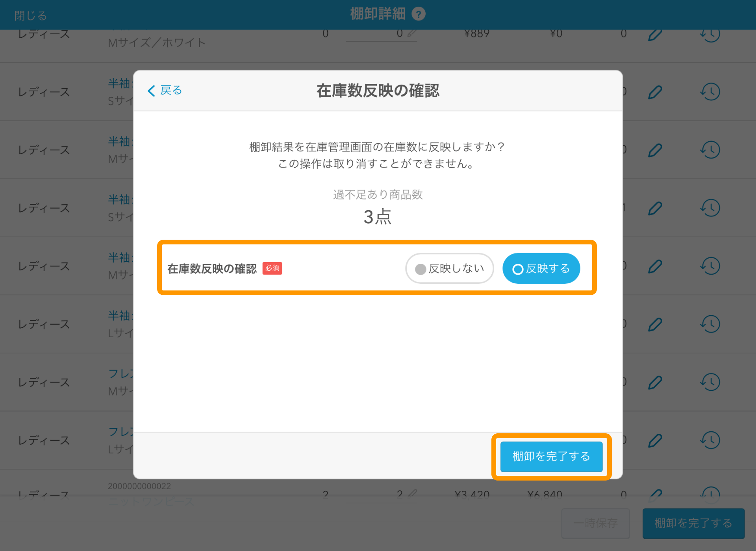Click the 半袖 product link in Lサイ row
Image resolution: width=756 pixels, height=551 pixels.
point(120,316)
